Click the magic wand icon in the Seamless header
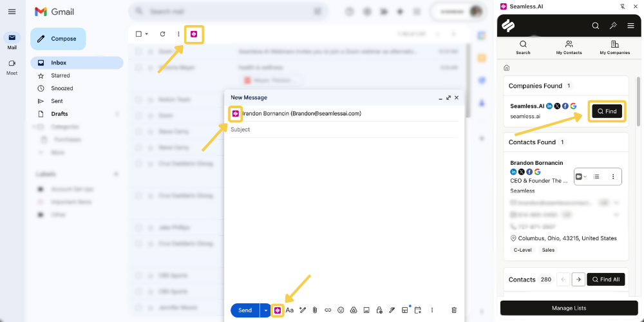 tap(613, 26)
